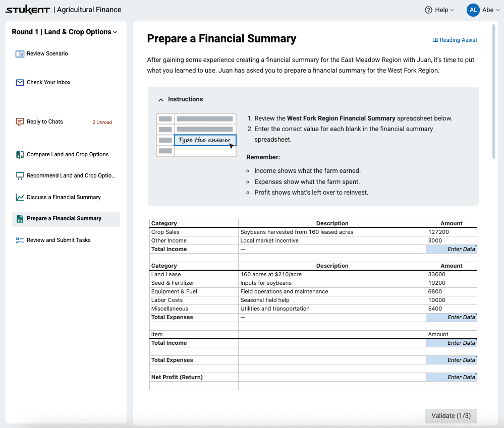Viewport: 504px width, 428px height.
Task: Click the 'Utilities and transportation' cell
Action: [332, 309]
